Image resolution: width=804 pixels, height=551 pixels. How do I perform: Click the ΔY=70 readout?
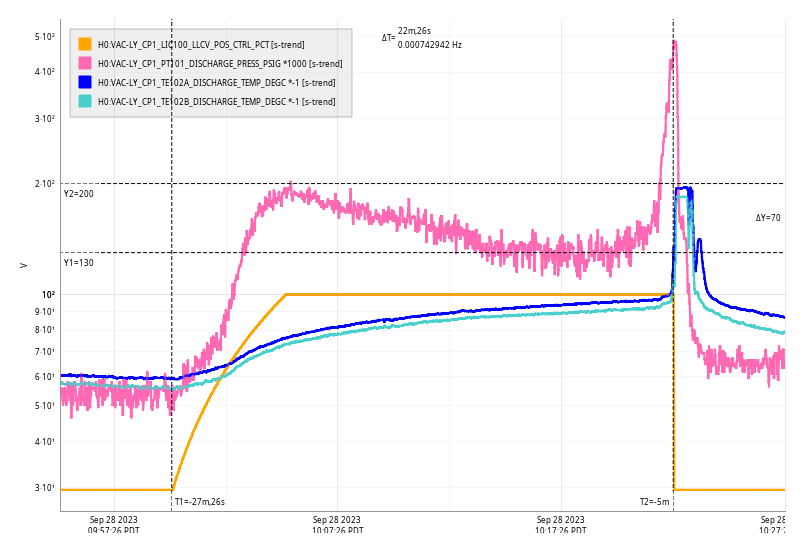[x=768, y=218]
